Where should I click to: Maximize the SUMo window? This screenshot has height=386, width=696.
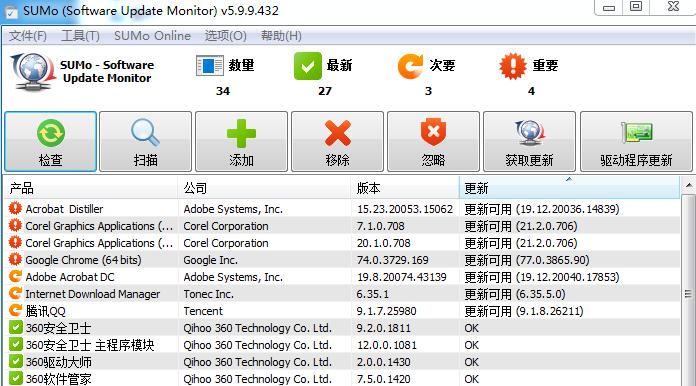(636, 7)
